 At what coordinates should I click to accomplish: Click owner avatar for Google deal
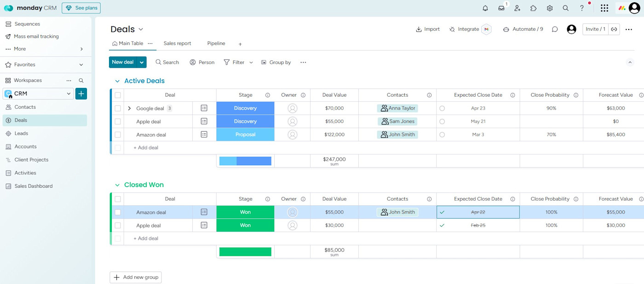(x=292, y=108)
